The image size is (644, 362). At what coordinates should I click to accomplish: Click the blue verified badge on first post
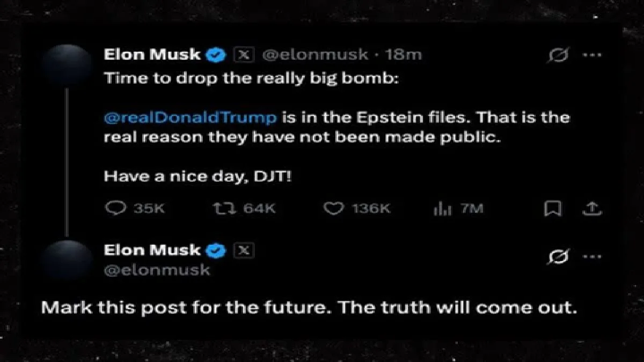pyautogui.click(x=217, y=54)
